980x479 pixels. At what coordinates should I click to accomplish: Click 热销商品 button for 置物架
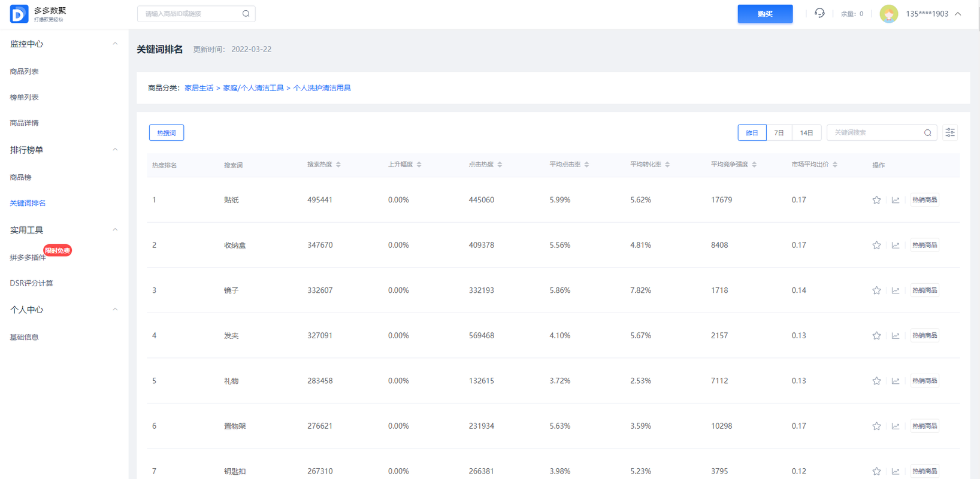click(925, 426)
